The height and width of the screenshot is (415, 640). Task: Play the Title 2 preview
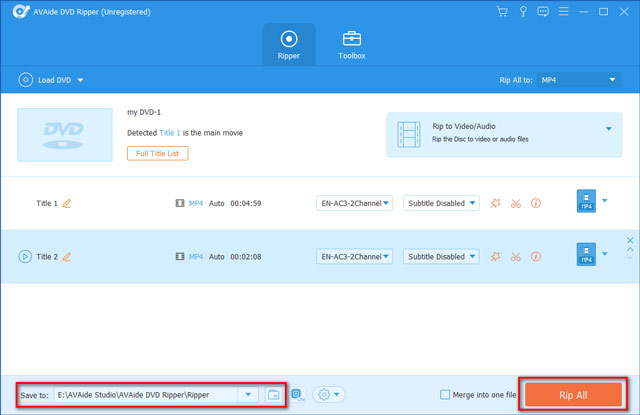click(x=24, y=257)
